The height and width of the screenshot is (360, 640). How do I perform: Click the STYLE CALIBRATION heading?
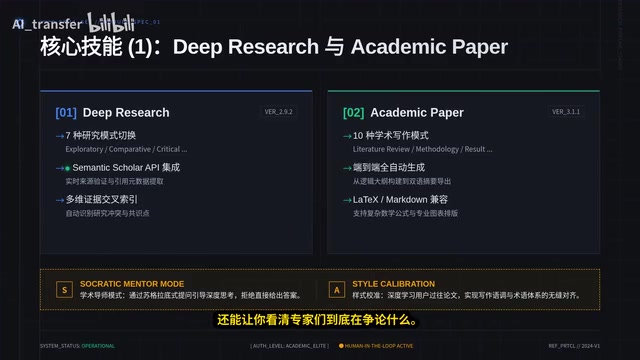coord(393,284)
